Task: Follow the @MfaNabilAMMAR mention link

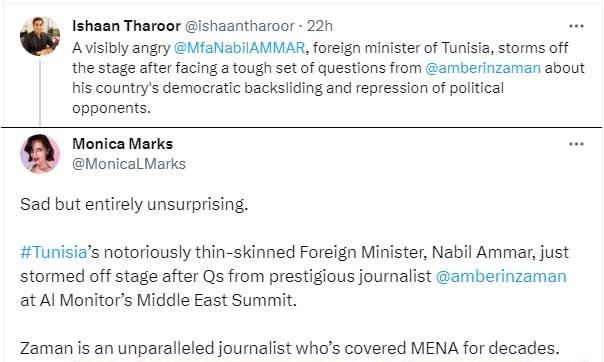Action: pos(239,48)
